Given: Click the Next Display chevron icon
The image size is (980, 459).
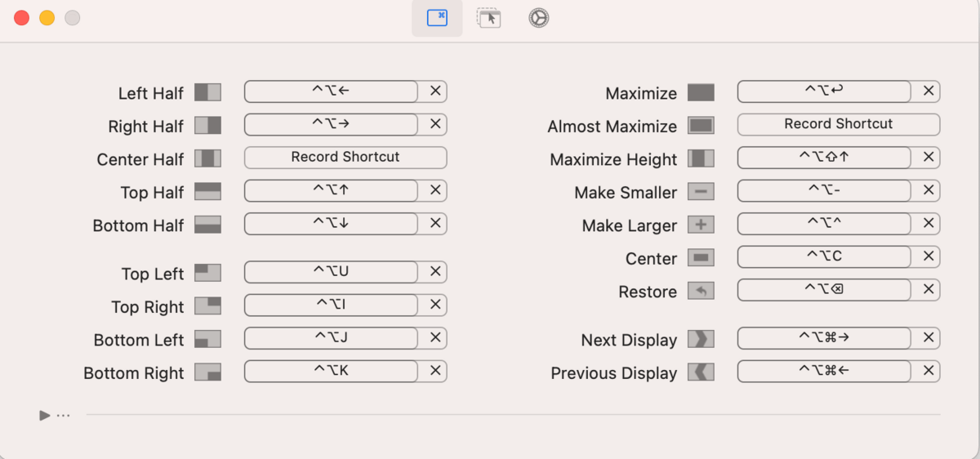Looking at the screenshot, I should [701, 339].
